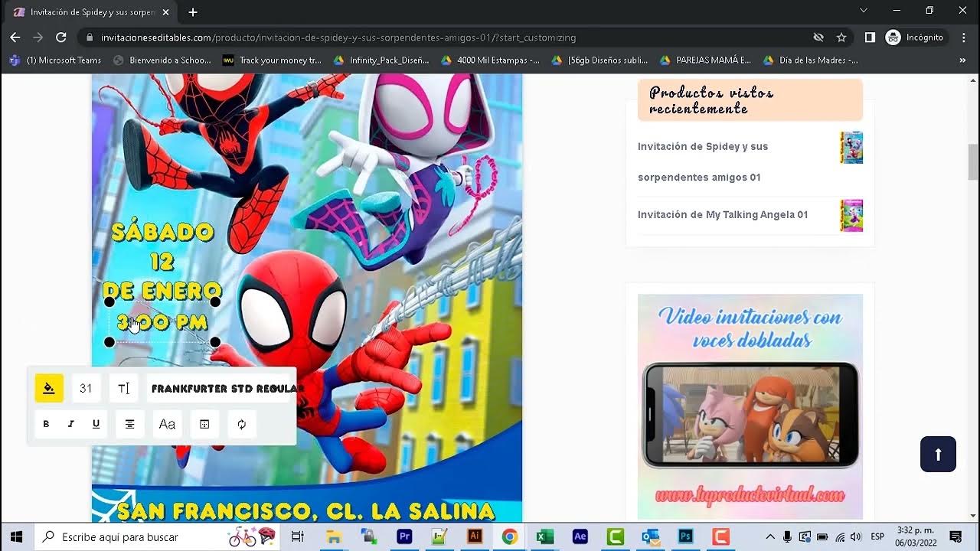This screenshot has height=551, width=980.
Task: Change the letter case with Aa icon
Action: click(167, 424)
